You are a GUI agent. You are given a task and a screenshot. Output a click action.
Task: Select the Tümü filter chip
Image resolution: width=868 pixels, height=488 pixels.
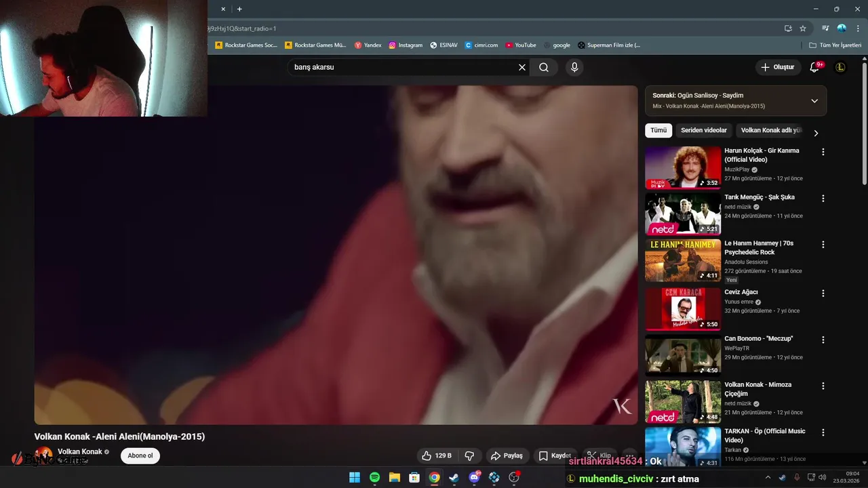click(658, 130)
